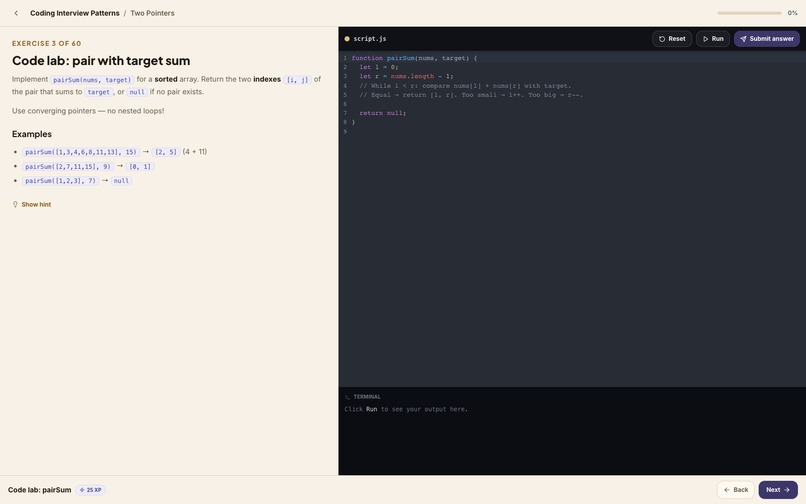
Task: Click Examples heading
Action: coord(32,134)
